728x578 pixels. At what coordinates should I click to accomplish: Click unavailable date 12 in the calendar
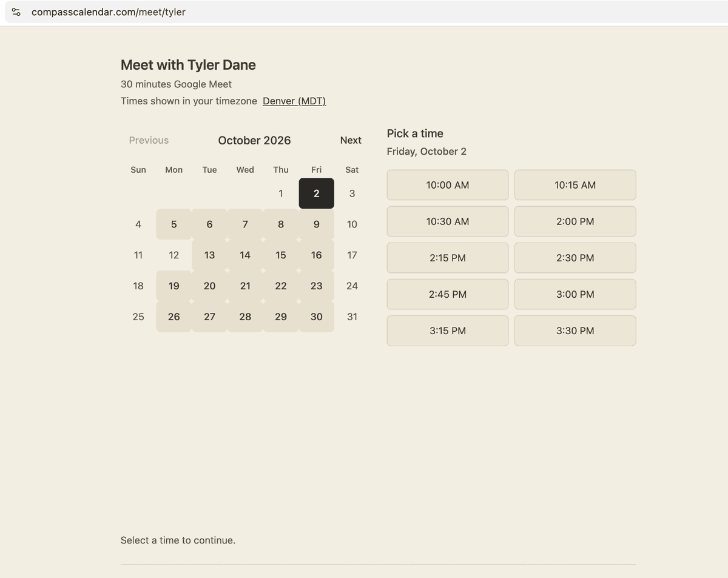(x=174, y=255)
